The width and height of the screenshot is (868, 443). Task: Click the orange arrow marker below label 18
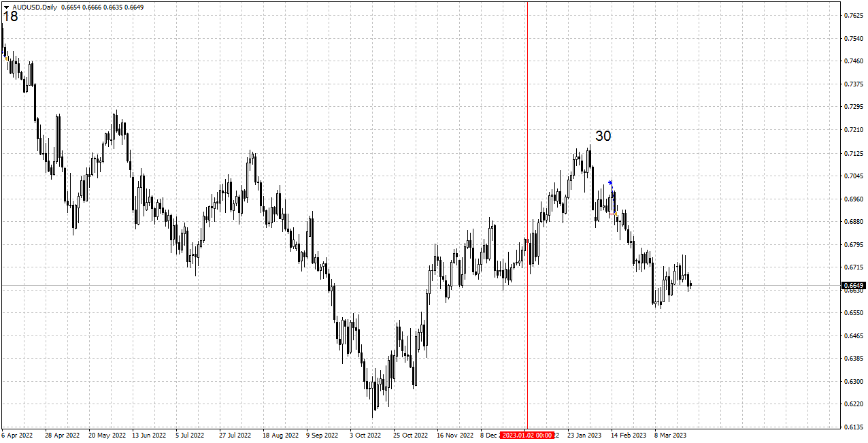pos(6,59)
